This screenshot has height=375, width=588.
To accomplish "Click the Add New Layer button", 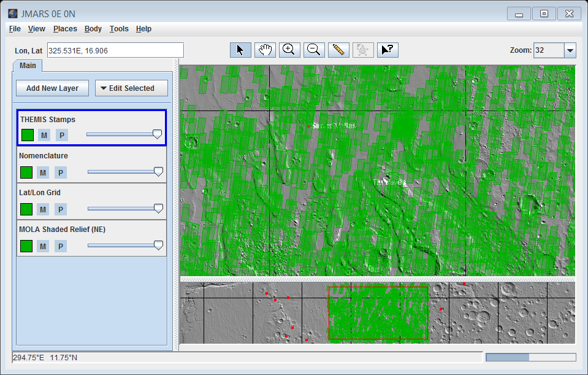I will tap(52, 88).
